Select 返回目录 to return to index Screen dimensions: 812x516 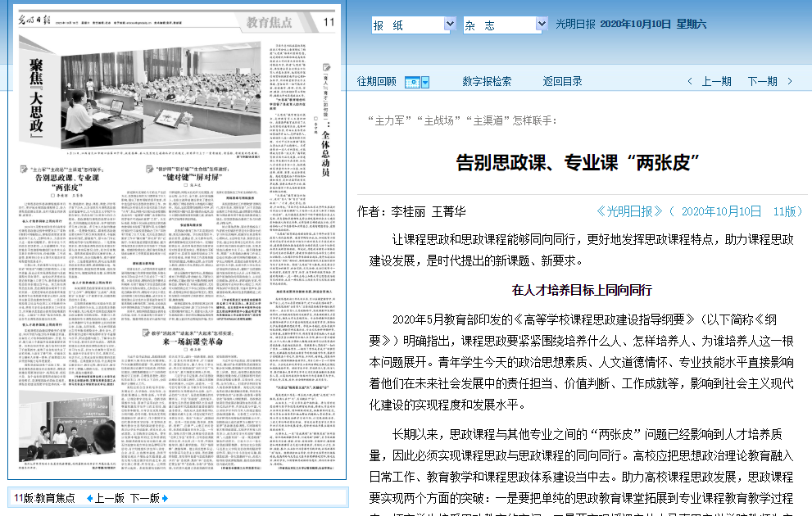[562, 82]
